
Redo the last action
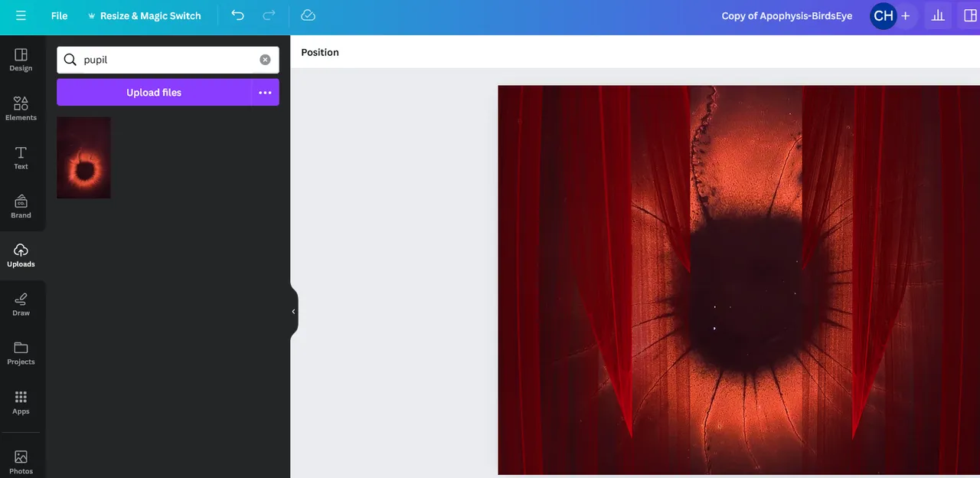269,15
